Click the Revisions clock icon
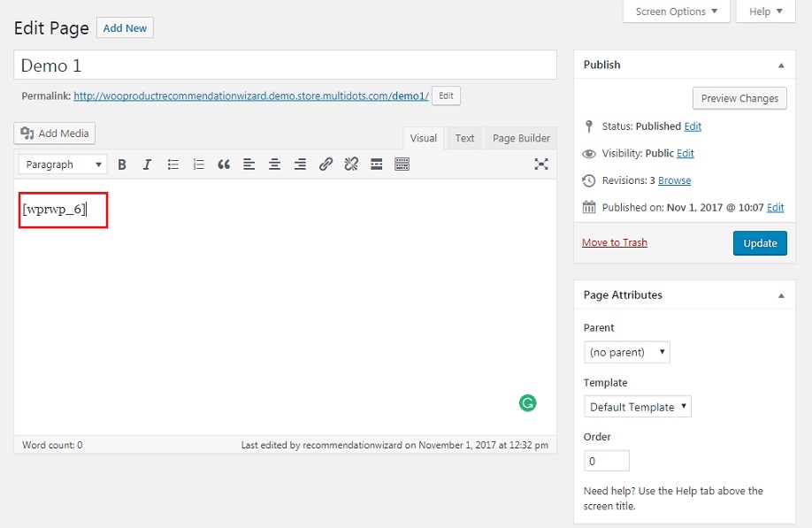812x528 pixels. (x=589, y=180)
